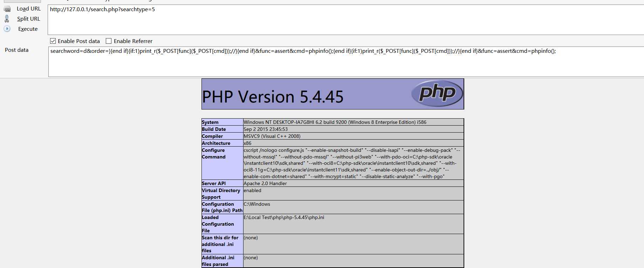Select the Additional .ini files parsed label
Viewport: 644px width, 268px height.
click(218, 261)
